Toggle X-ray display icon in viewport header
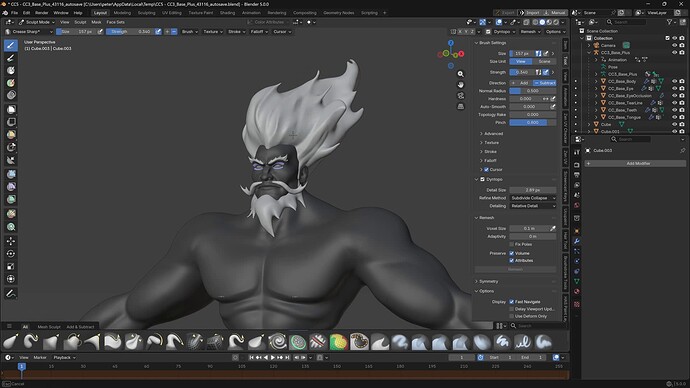This screenshot has height=388, width=690. (x=526, y=22)
